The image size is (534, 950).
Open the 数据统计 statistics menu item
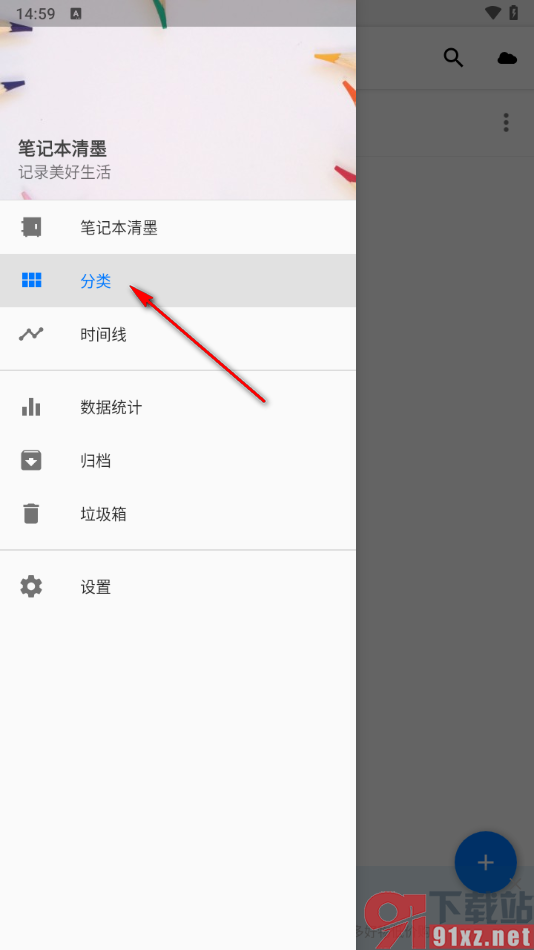(178, 407)
